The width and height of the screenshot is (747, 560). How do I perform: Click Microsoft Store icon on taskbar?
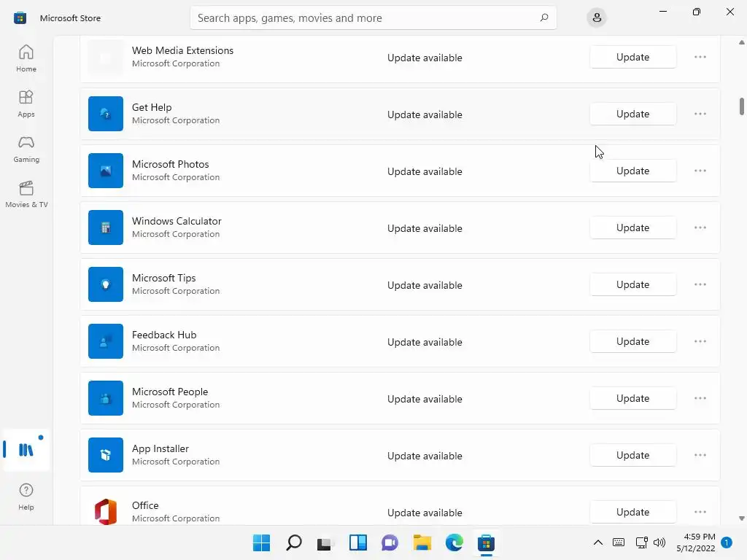click(487, 542)
